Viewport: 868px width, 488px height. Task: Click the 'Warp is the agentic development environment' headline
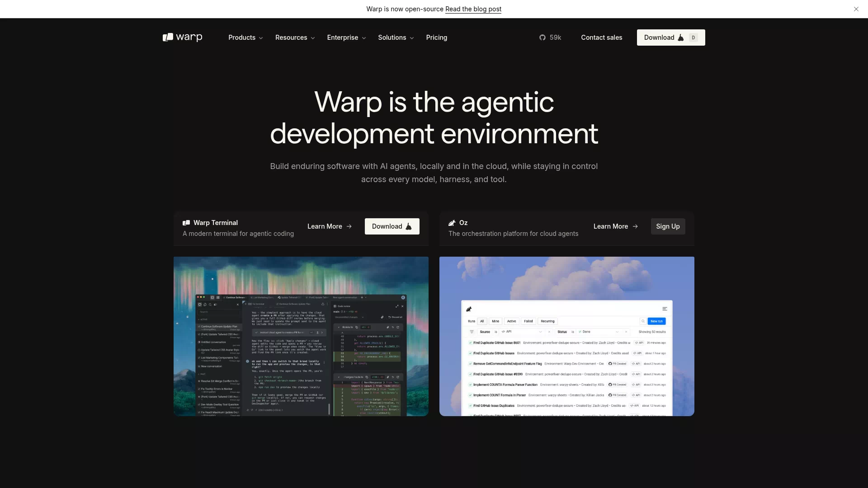[434, 117]
